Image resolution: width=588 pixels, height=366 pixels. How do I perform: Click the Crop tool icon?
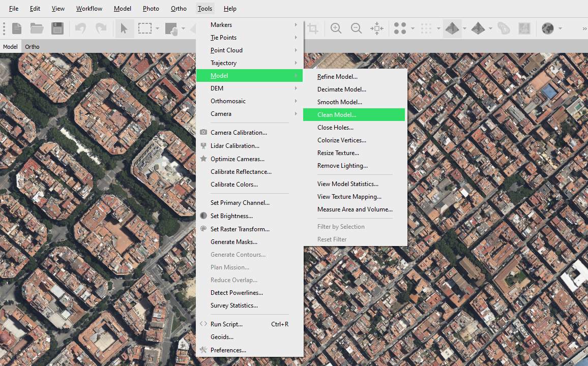(313, 28)
